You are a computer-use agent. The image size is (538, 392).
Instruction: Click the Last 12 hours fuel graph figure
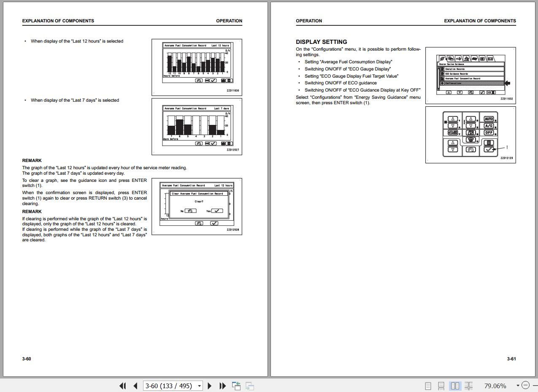click(197, 68)
